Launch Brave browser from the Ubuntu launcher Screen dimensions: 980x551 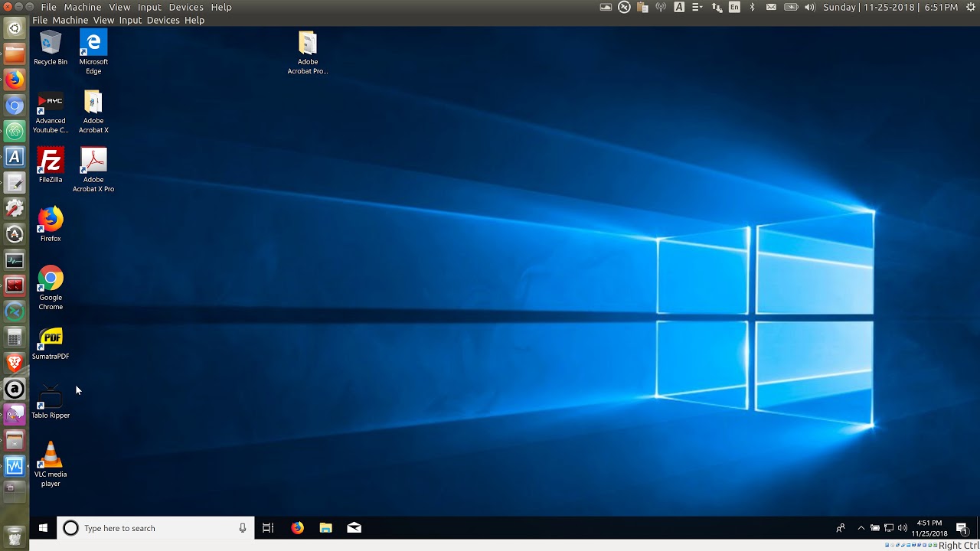point(15,364)
